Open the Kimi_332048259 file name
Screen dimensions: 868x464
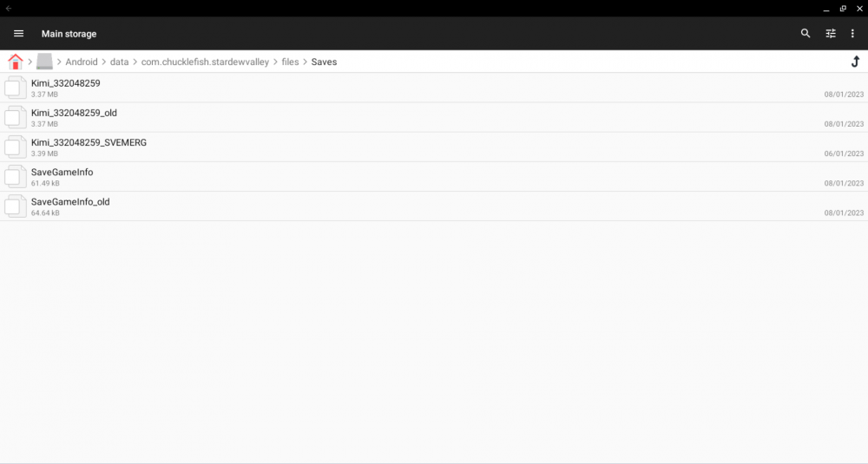pyautogui.click(x=65, y=83)
